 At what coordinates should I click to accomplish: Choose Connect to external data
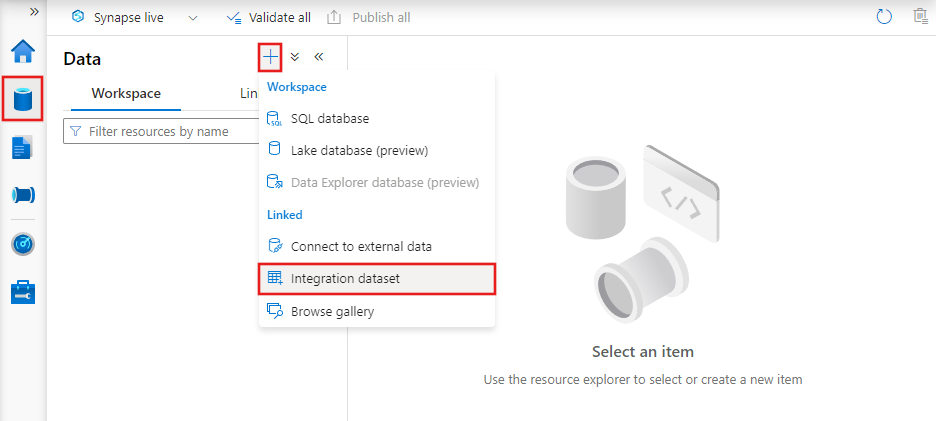pyautogui.click(x=361, y=246)
